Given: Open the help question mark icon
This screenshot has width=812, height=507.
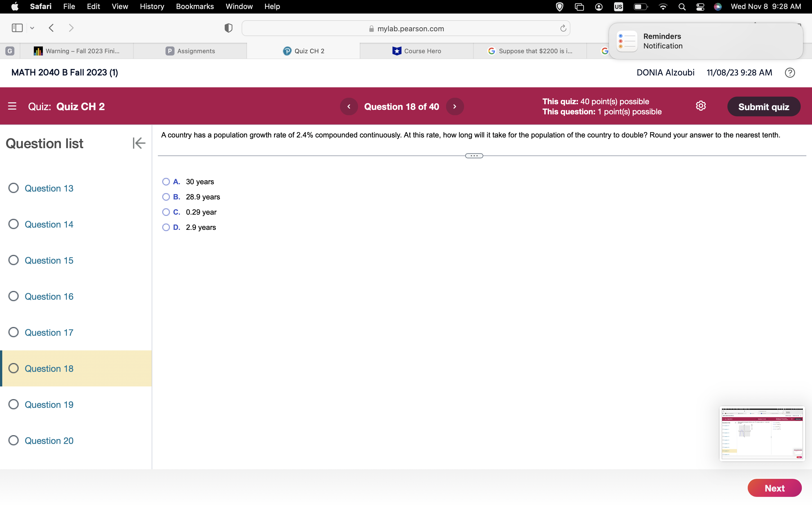Looking at the screenshot, I should 790,72.
